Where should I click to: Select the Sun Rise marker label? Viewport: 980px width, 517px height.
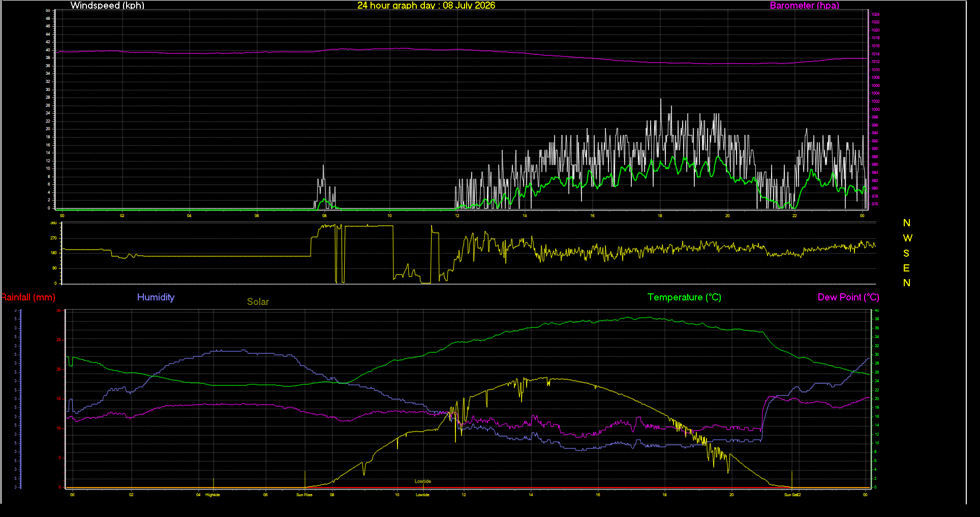[304, 495]
